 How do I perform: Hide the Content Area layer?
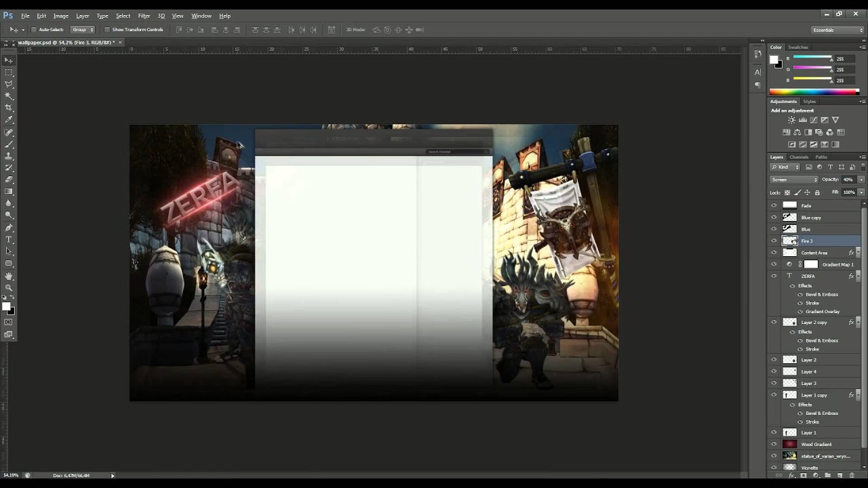774,253
